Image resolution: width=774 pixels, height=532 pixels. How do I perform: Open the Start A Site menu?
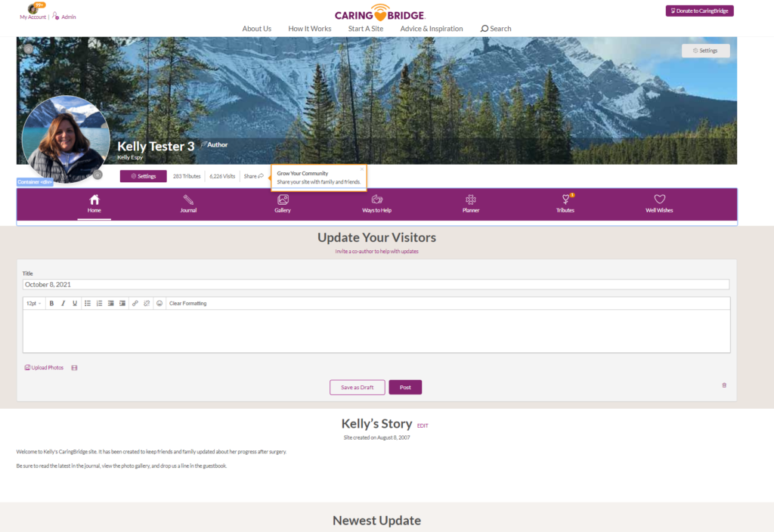[x=366, y=29]
